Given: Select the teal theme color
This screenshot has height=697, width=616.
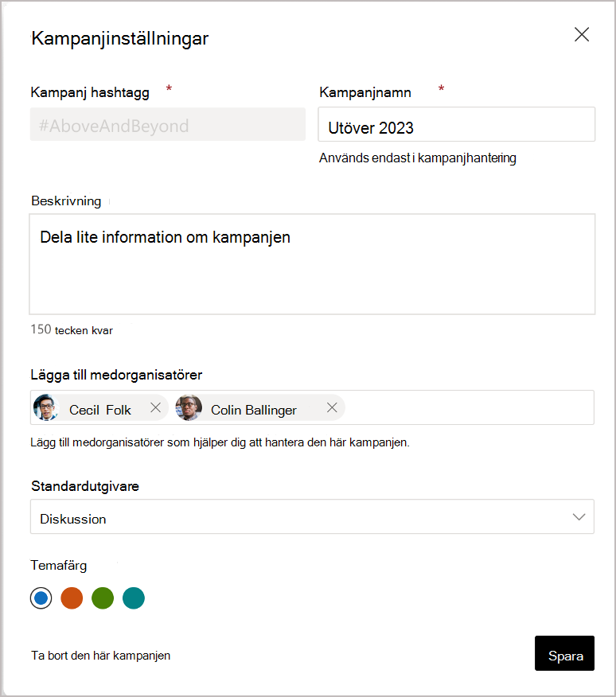Looking at the screenshot, I should (134, 598).
